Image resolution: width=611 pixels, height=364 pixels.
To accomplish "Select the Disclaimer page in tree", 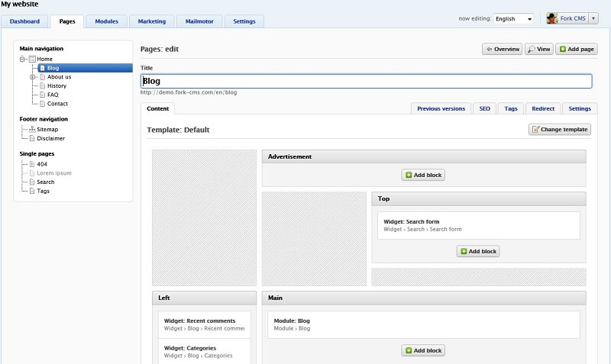I will tap(50, 139).
